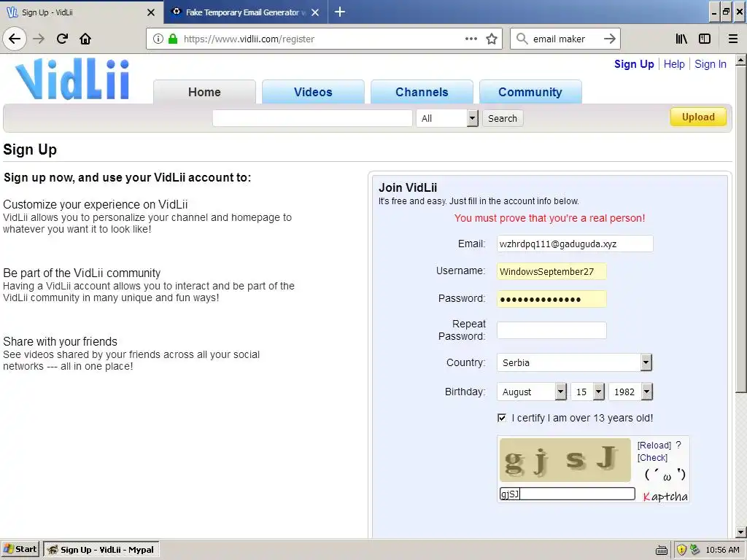The height and width of the screenshot is (560, 747).
Task: Click the Password input field
Action: [551, 299]
